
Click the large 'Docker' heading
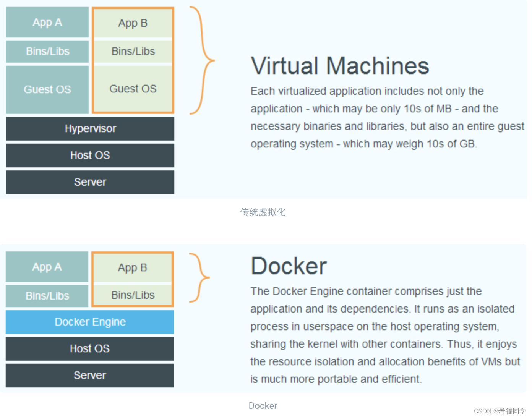289,266
